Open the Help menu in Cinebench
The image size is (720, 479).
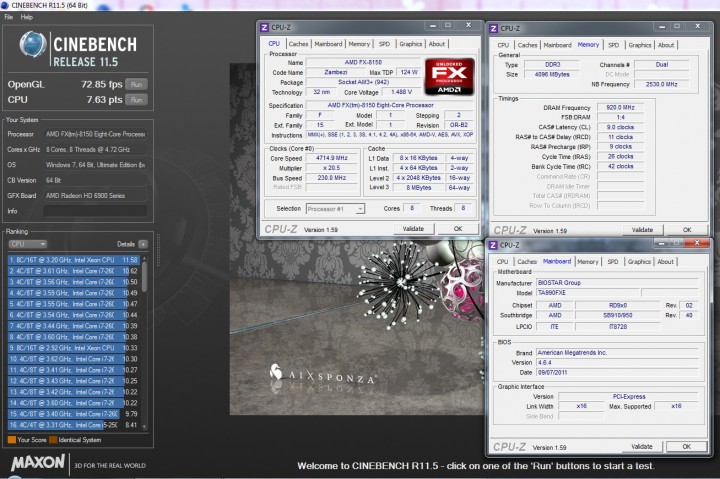[x=27, y=17]
